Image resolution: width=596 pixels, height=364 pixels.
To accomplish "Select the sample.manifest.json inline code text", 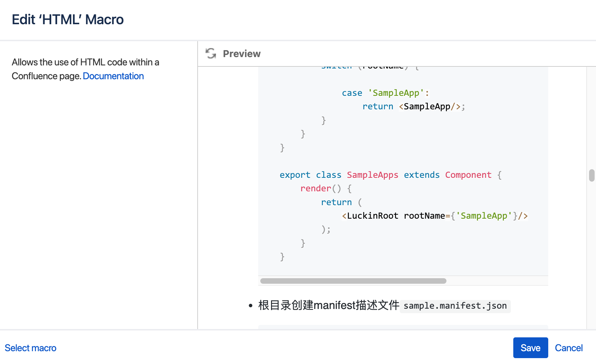I will (x=455, y=306).
